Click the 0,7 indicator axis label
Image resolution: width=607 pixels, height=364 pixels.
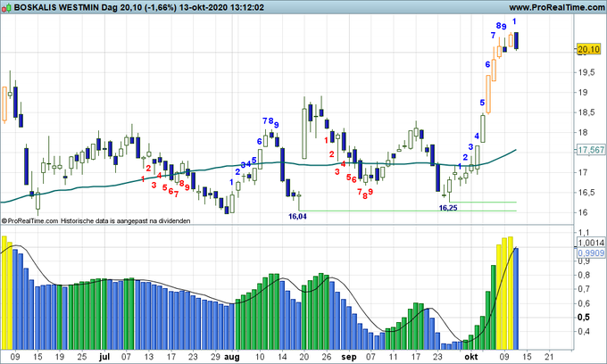point(584,289)
